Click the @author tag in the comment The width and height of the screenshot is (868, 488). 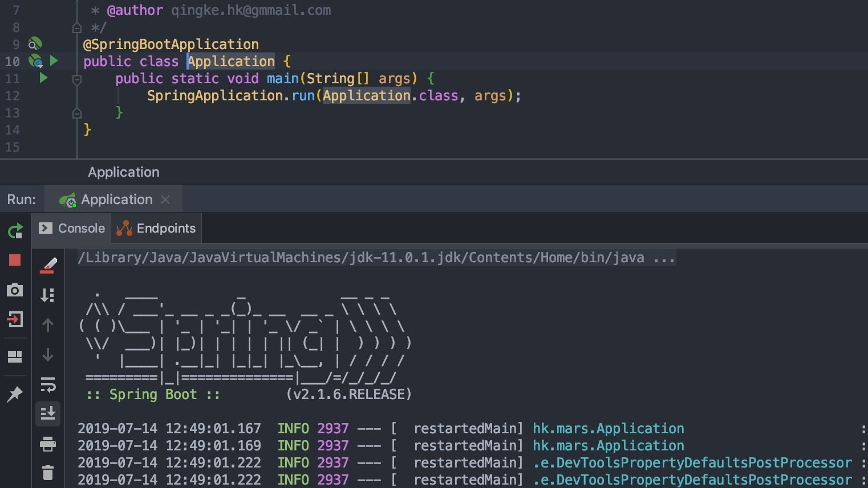(135, 10)
